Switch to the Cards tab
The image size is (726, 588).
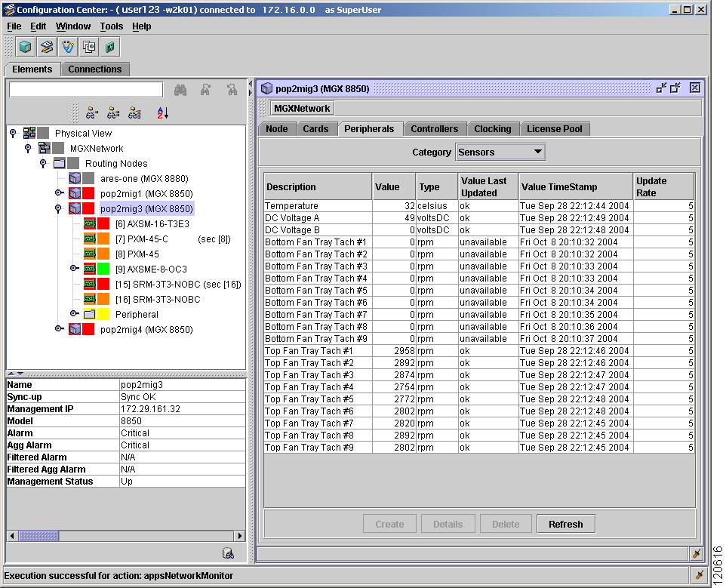click(x=315, y=129)
